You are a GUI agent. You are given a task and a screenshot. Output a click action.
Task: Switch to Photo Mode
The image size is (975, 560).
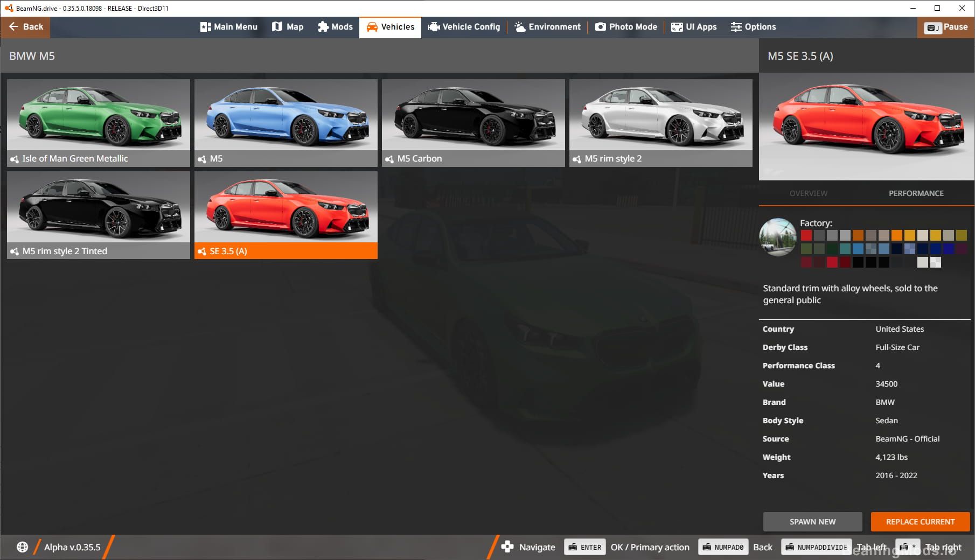626,27
